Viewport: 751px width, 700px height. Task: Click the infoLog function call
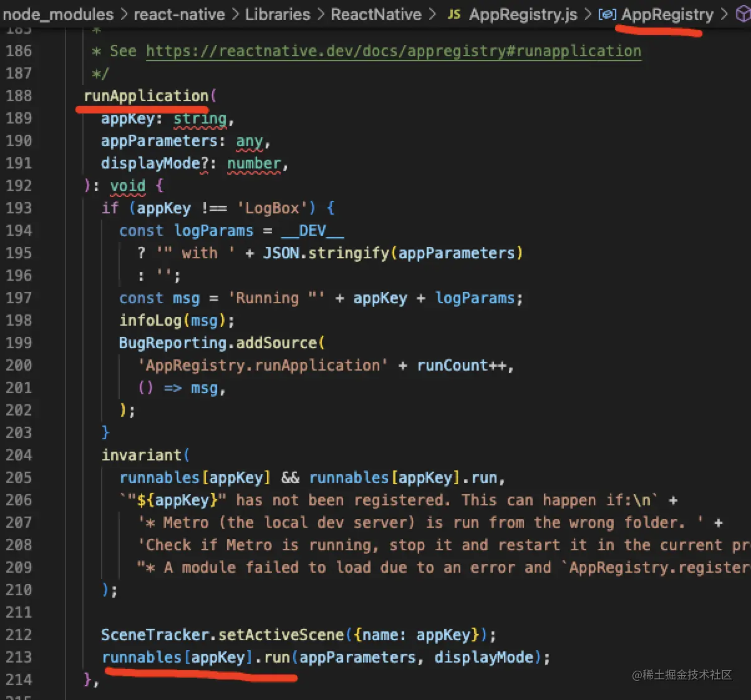(x=177, y=320)
